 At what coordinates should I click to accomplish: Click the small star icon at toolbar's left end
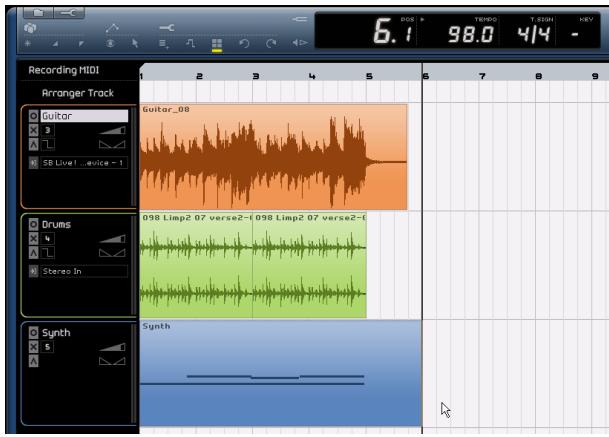click(28, 44)
